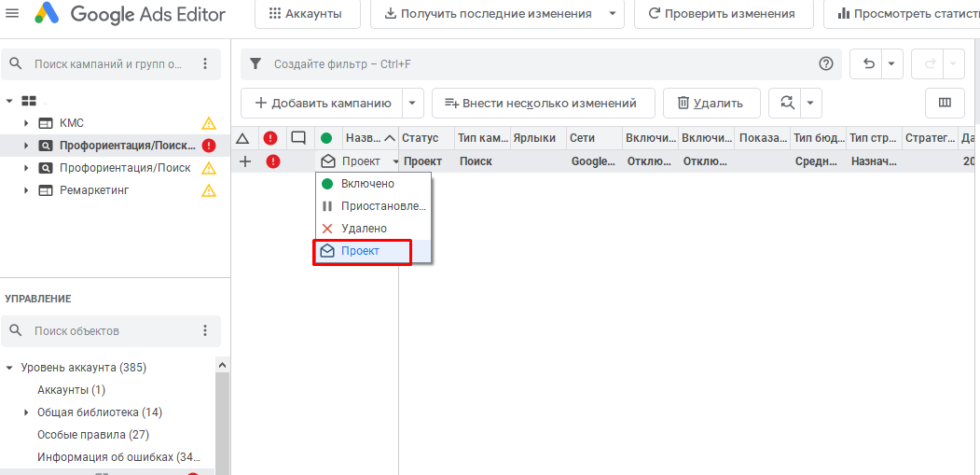
Task: Open the Аккаунты accounts manager
Action: coord(308,14)
